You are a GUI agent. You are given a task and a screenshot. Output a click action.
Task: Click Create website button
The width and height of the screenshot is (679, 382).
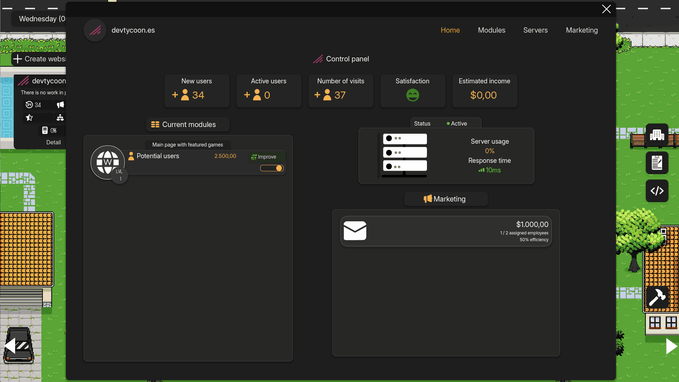[39, 59]
